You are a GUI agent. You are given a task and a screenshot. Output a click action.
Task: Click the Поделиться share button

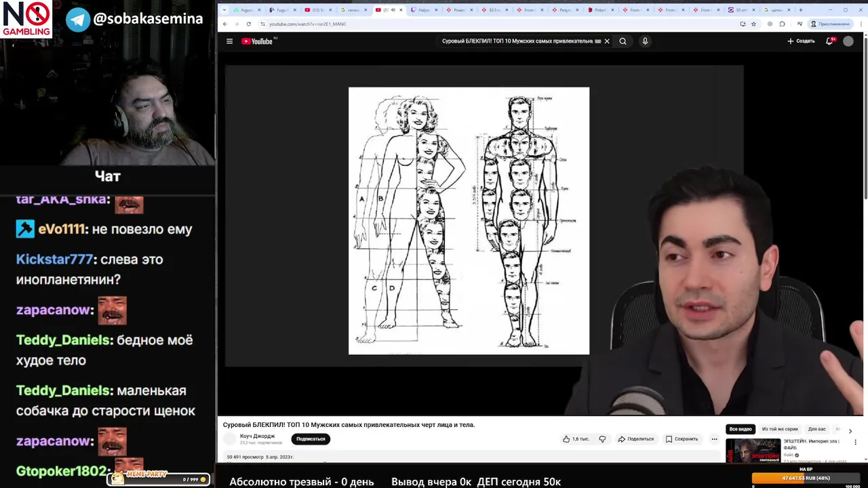click(635, 439)
